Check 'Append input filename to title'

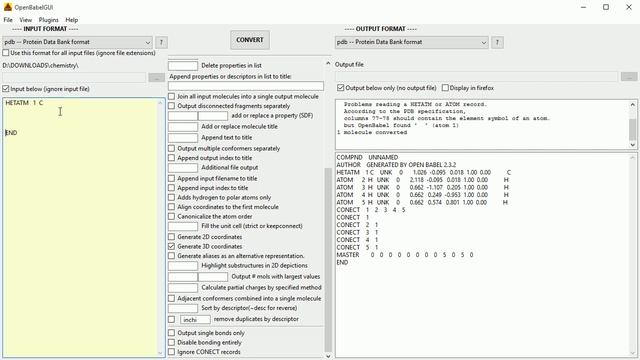(171, 178)
